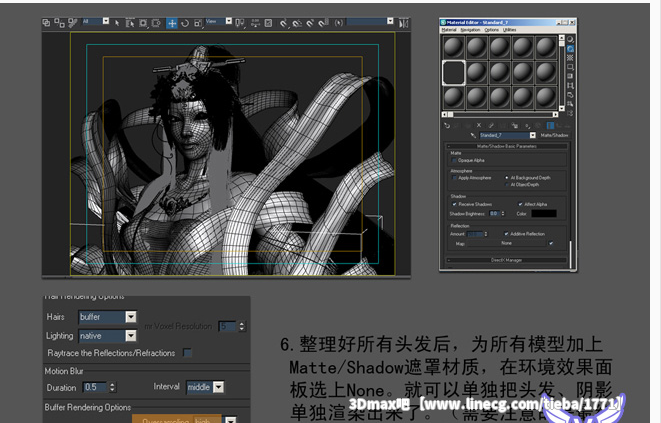
Task: Click Reset Map/Mtl X icon
Action: click(x=479, y=125)
